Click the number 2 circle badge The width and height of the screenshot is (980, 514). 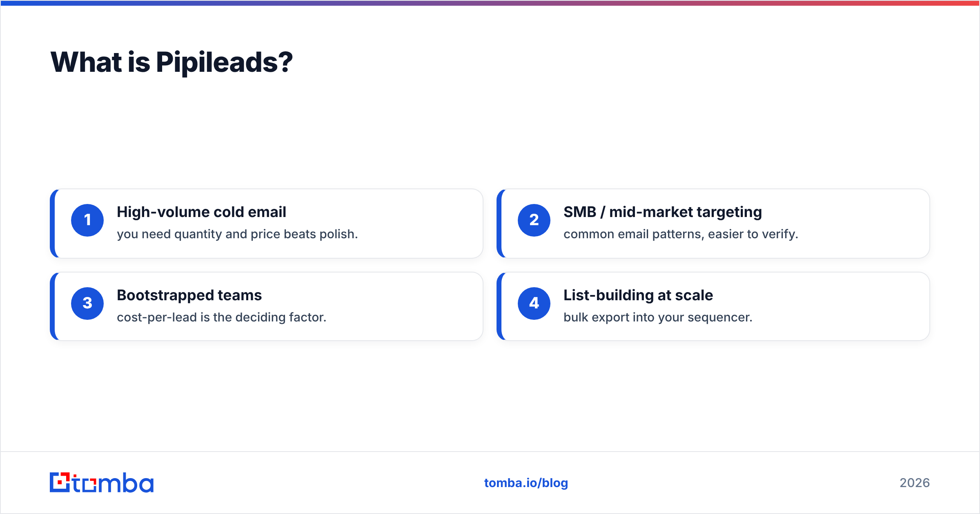(534, 220)
